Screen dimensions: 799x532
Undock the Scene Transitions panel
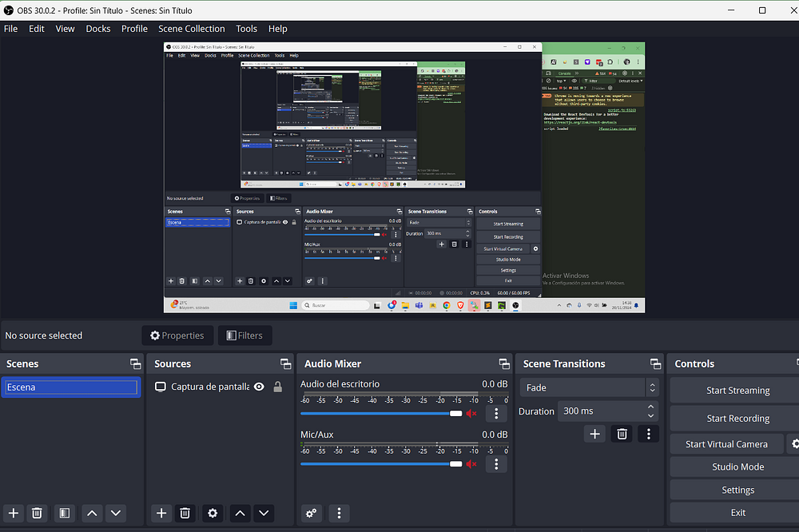click(x=655, y=363)
